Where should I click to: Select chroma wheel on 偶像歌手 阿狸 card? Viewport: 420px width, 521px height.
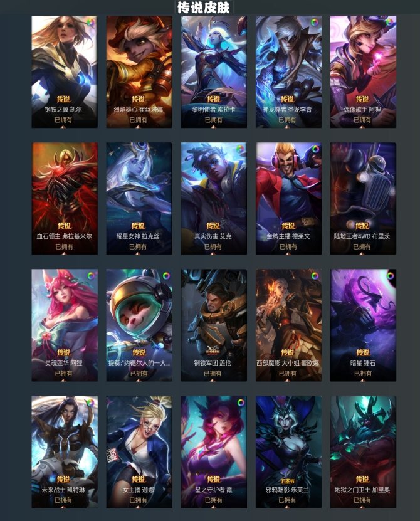pos(389,23)
